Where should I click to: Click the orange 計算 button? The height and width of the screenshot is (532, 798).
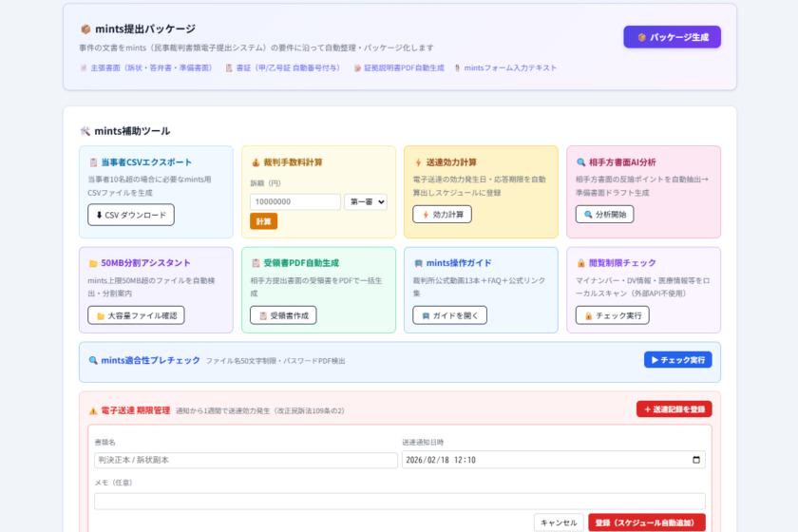[263, 221]
